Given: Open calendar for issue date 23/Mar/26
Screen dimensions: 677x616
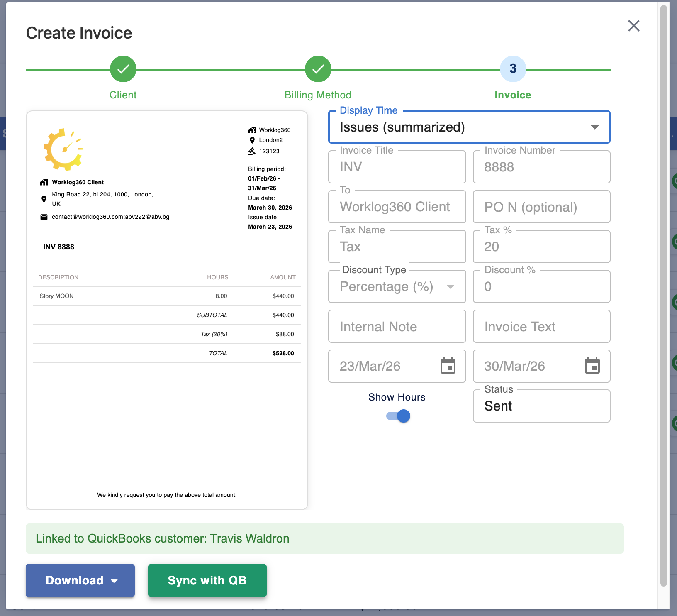Looking at the screenshot, I should (448, 366).
